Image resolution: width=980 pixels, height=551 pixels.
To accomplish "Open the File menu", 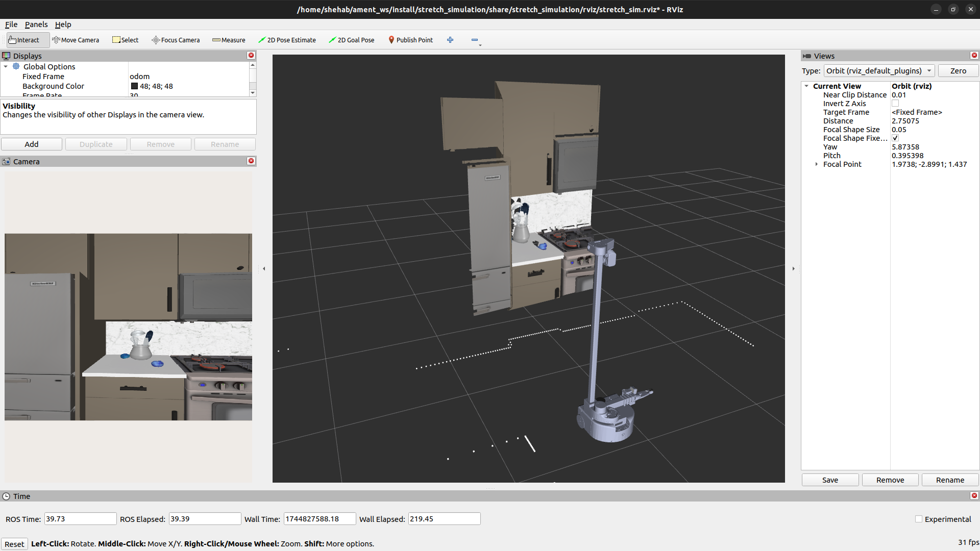I will coord(11,24).
